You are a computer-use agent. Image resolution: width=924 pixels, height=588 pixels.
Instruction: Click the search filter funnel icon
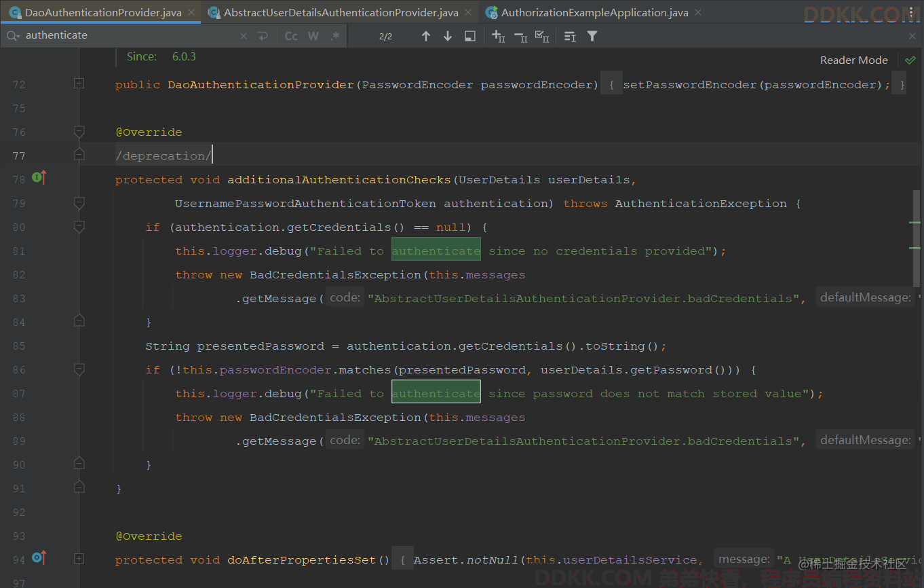click(592, 36)
